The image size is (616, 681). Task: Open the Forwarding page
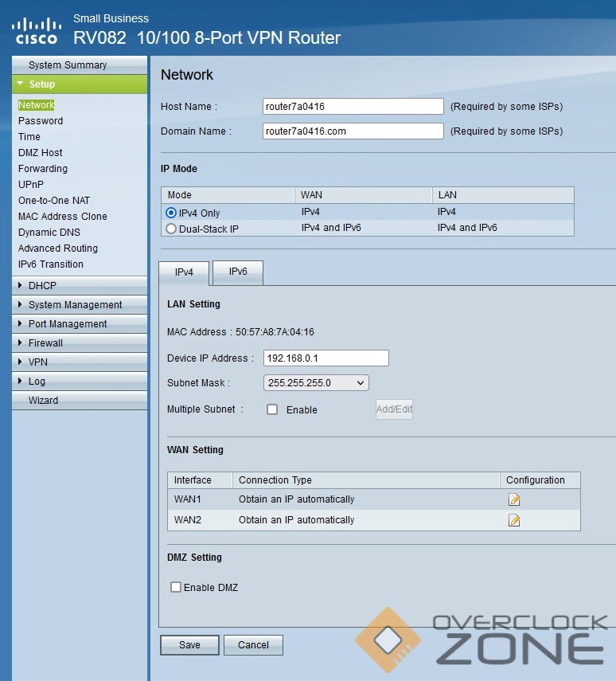pos(43,169)
